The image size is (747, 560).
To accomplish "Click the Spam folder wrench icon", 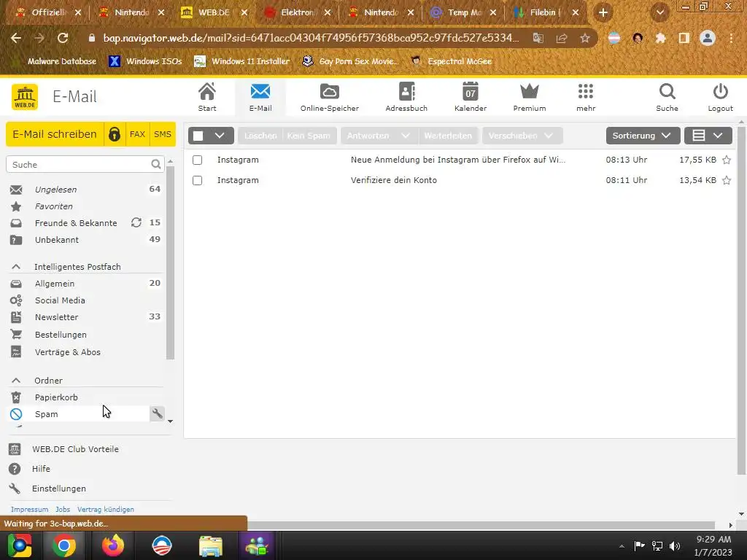I will pyautogui.click(x=158, y=413).
